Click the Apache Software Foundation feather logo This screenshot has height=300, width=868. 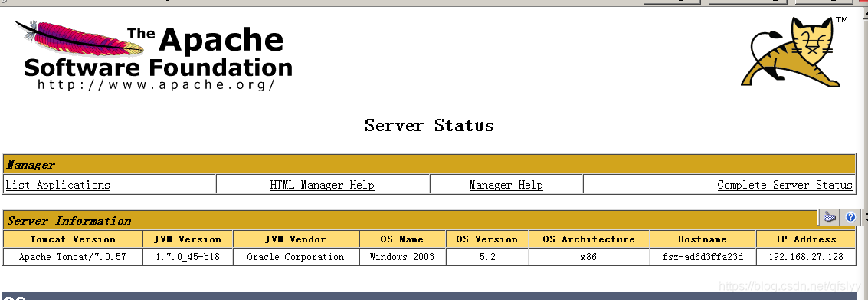tap(152, 55)
